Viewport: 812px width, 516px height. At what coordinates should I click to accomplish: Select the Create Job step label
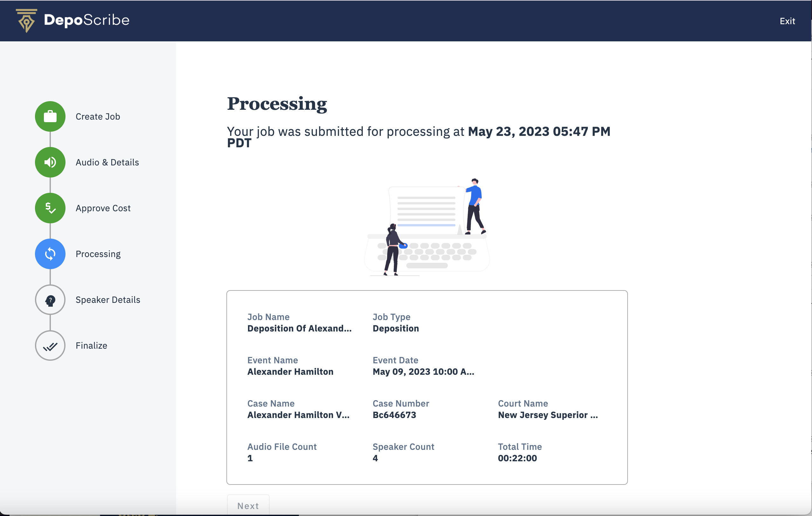point(98,116)
